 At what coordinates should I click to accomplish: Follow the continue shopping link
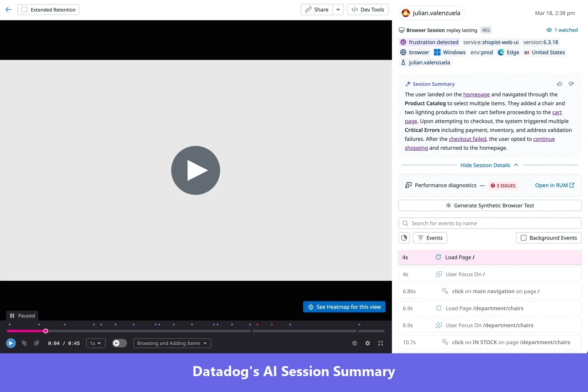(544, 139)
